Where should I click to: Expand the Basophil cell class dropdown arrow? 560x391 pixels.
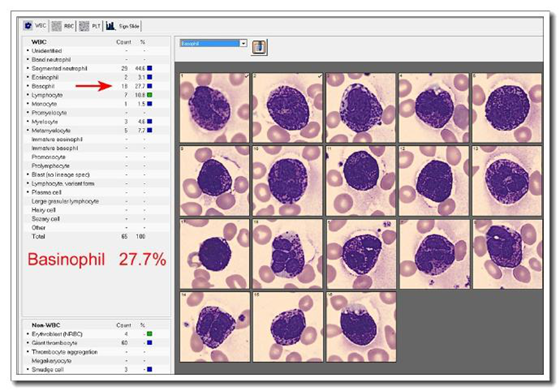(243, 43)
